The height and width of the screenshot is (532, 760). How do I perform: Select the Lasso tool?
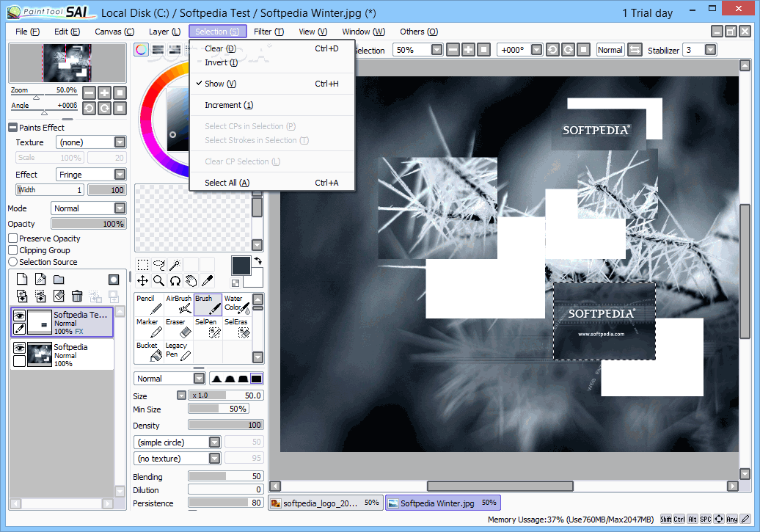(x=159, y=265)
